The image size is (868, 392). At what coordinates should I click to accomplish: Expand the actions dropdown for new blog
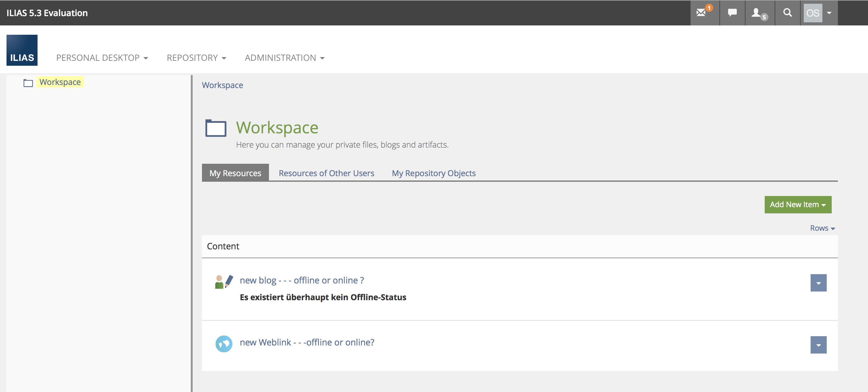(818, 283)
